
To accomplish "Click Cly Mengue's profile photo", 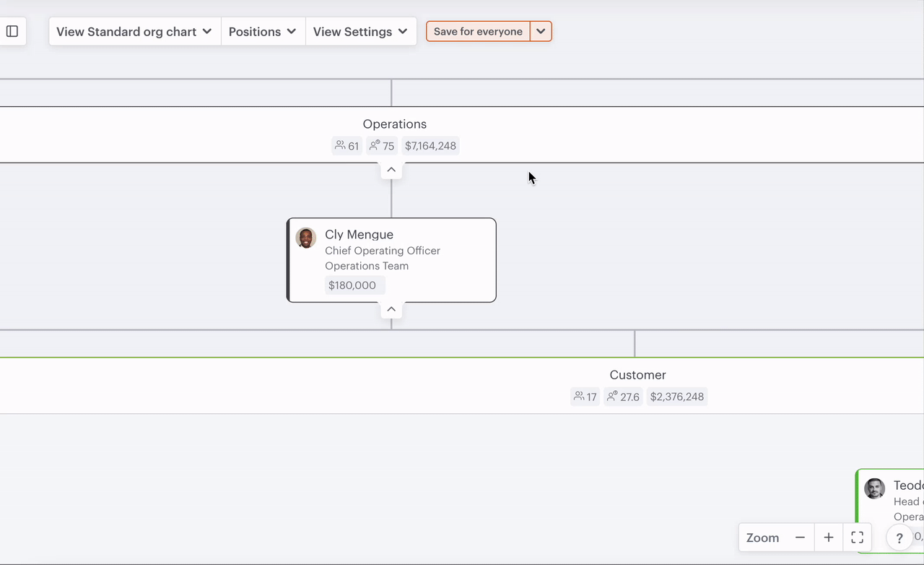I will click(306, 238).
